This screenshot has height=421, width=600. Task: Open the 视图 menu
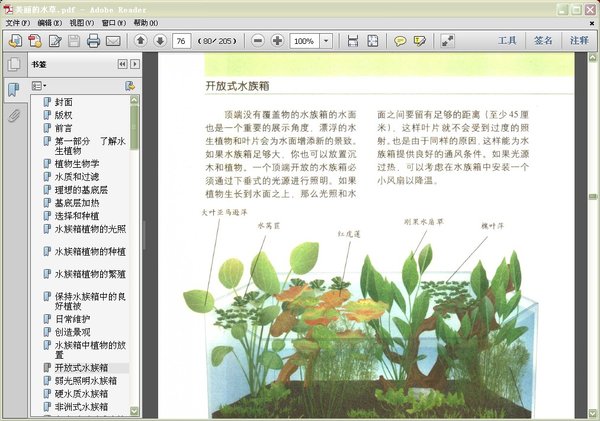(82, 23)
